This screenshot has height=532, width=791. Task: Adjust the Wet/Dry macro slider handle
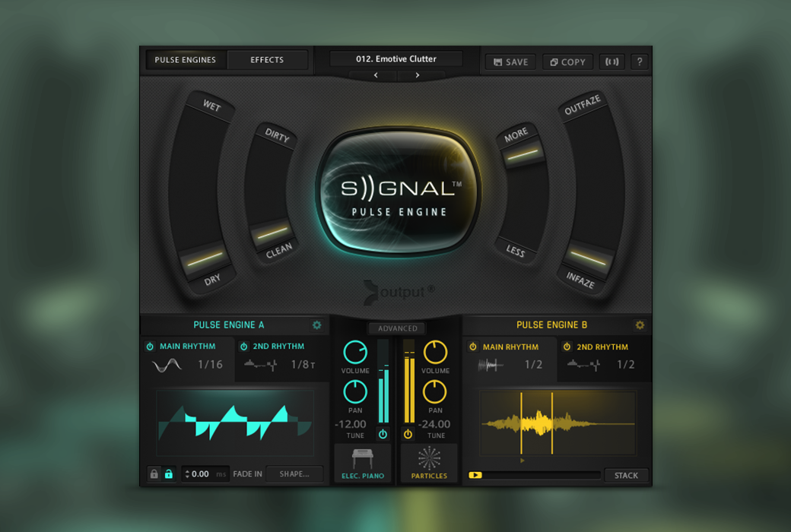coord(205,258)
